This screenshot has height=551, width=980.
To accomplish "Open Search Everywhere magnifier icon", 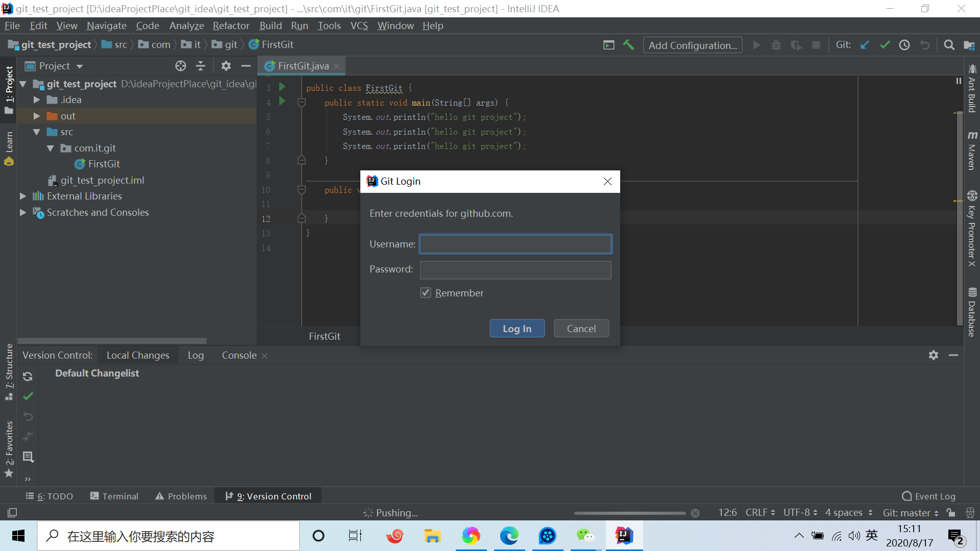I will click(949, 45).
